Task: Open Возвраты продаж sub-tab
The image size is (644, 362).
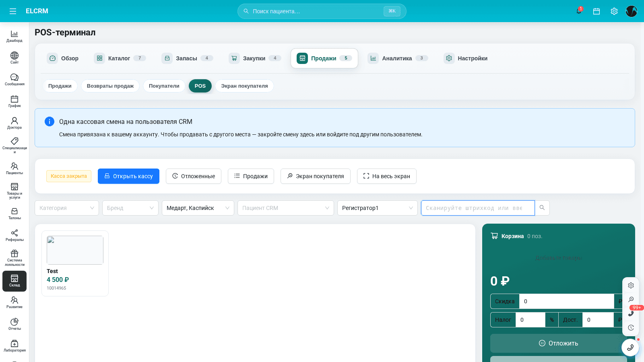Action: (x=110, y=86)
